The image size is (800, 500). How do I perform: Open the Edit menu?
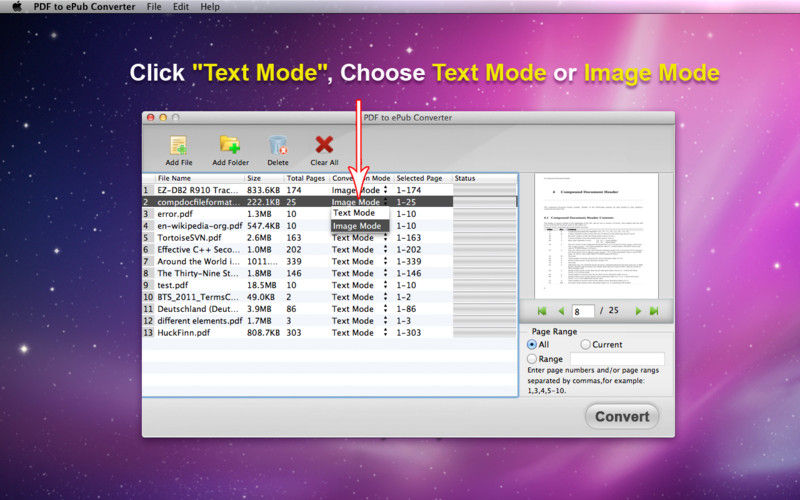pos(181,7)
